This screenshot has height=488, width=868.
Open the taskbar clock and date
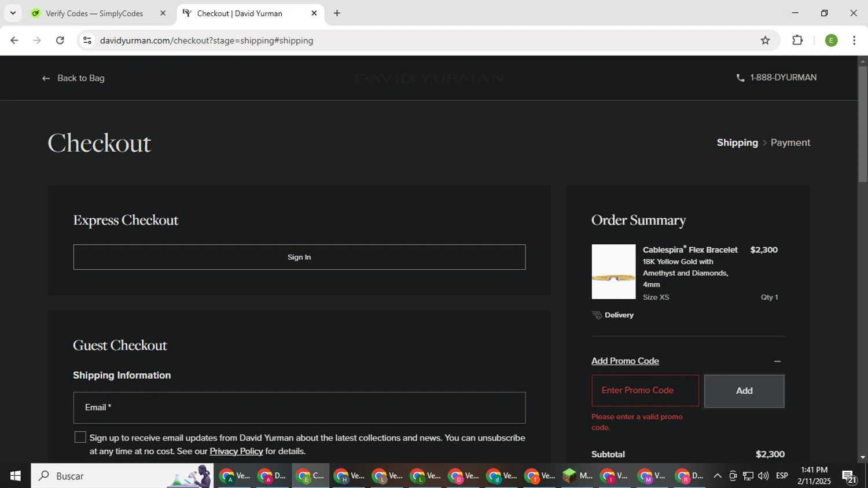pyautogui.click(x=814, y=476)
